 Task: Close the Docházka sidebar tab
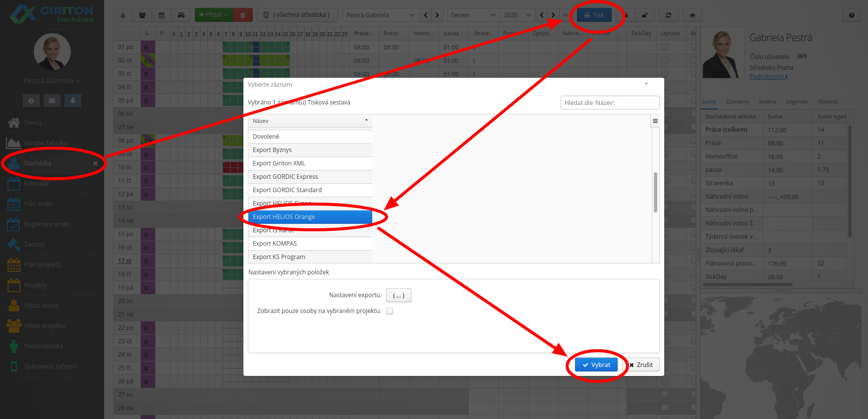[95, 163]
